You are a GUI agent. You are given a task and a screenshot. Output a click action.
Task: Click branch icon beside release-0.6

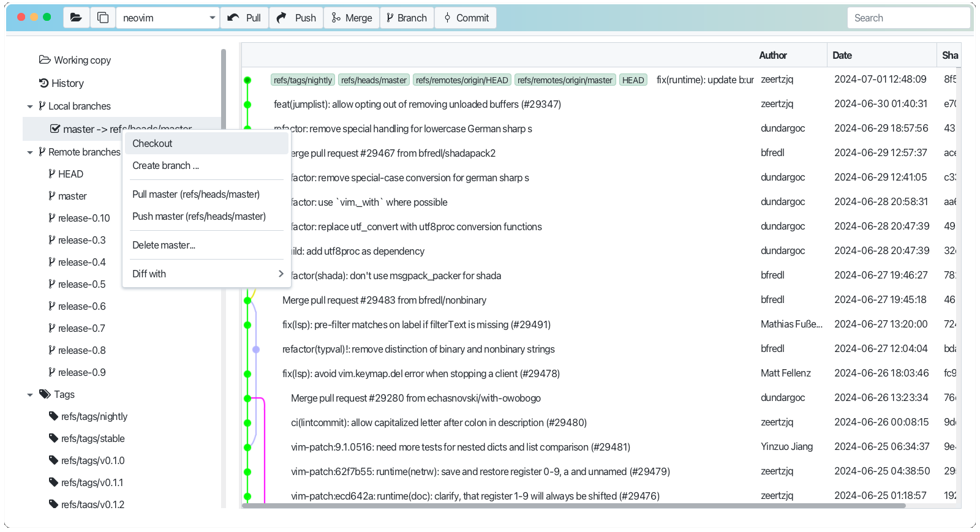(52, 306)
